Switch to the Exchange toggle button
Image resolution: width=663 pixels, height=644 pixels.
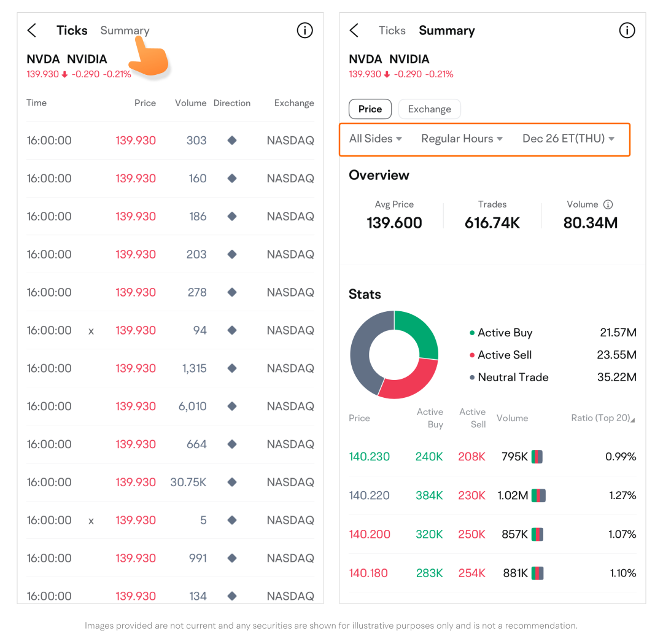tap(429, 109)
